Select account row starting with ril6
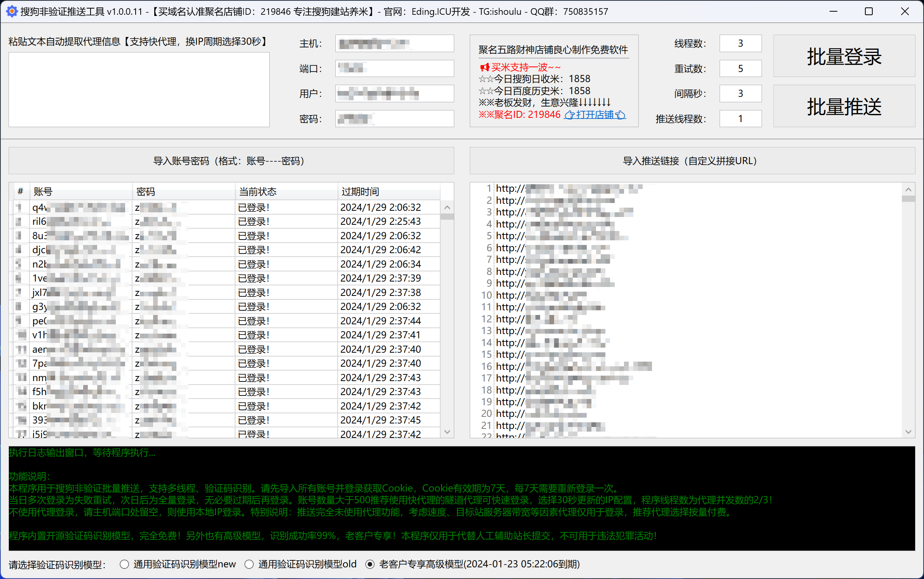The height and width of the screenshot is (579, 924). pos(227,221)
